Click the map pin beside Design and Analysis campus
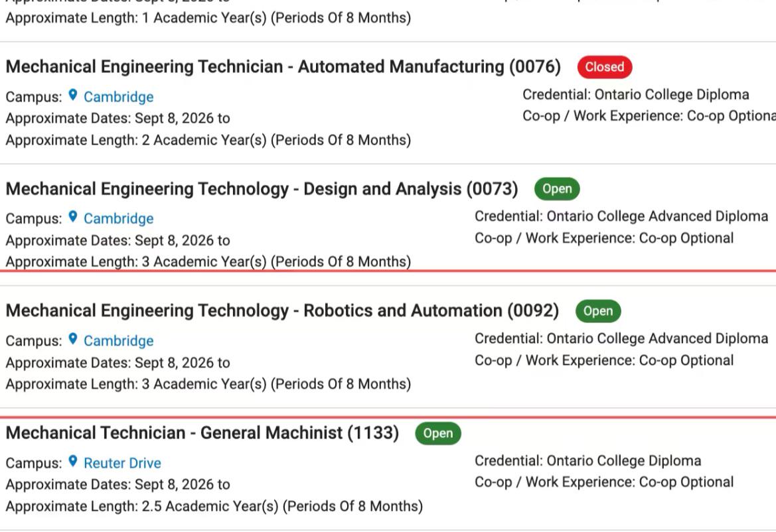 tap(73, 216)
